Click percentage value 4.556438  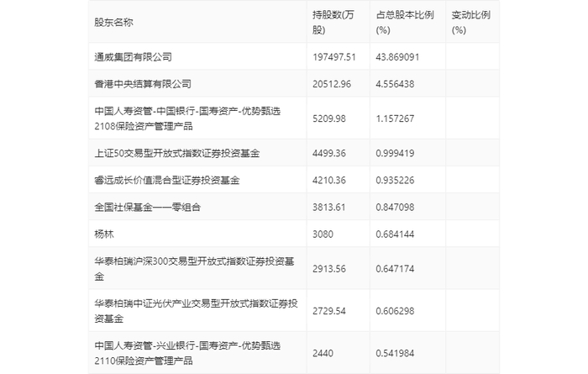coord(396,84)
